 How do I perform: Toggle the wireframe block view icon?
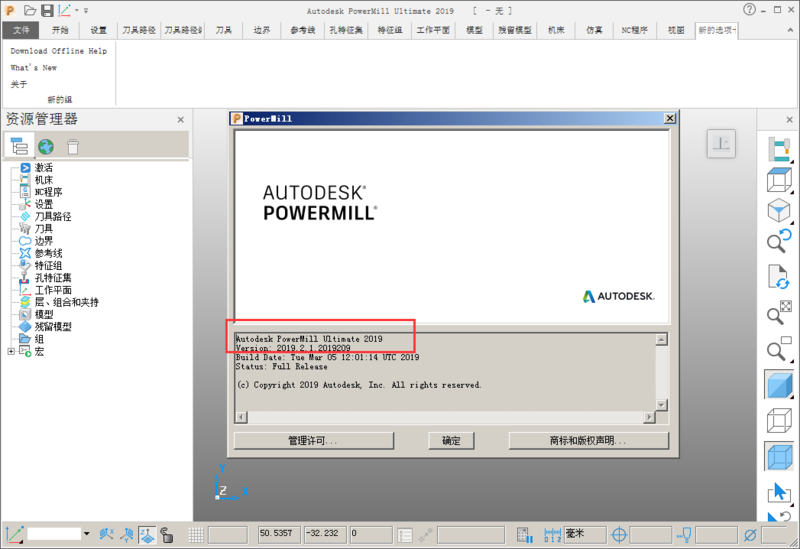tap(779, 180)
